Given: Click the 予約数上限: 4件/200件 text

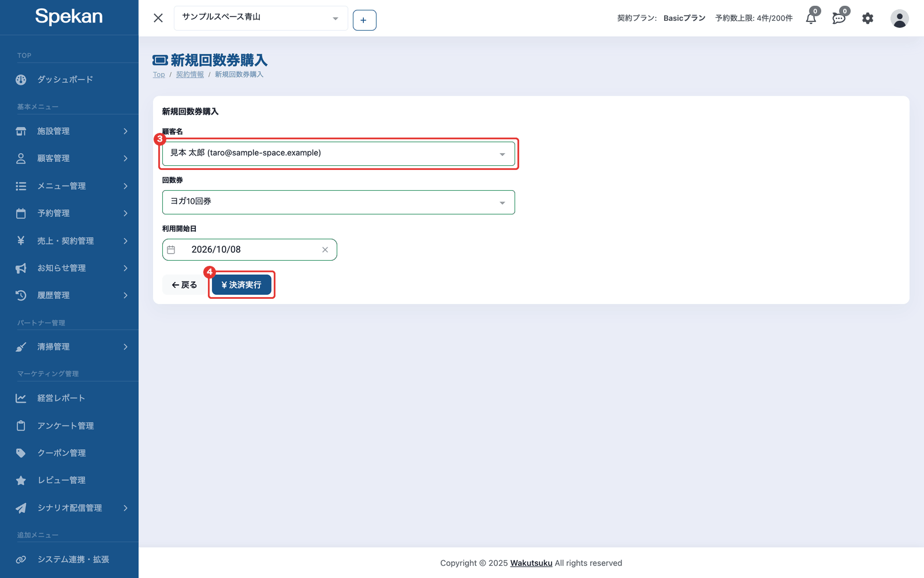Looking at the screenshot, I should click(754, 18).
